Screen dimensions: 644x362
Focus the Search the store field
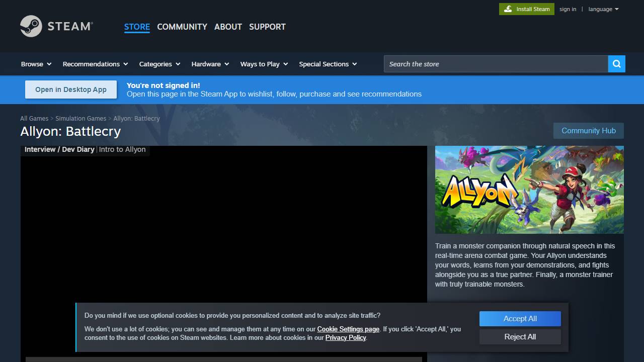pos(496,64)
